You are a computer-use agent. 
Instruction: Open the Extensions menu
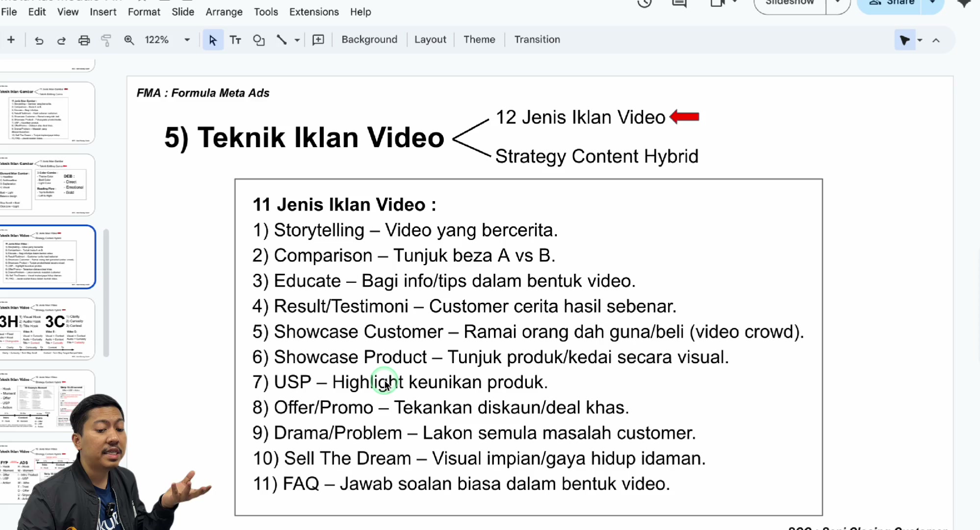(314, 12)
